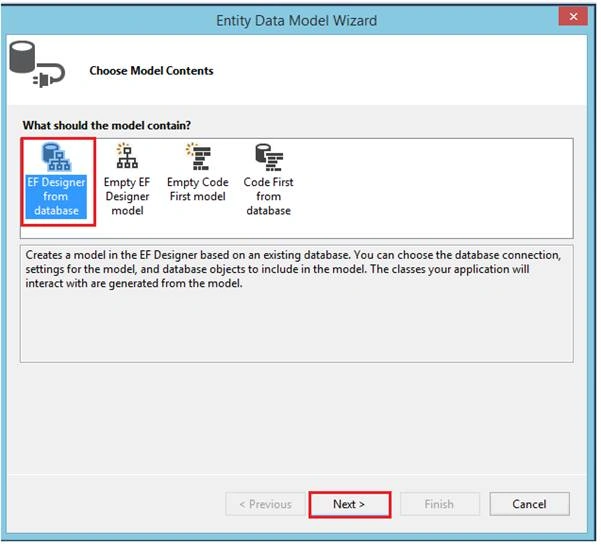Viewport: 601px width, 545px height.
Task: Click the 'EF Designer from database' label
Action: [x=56, y=197]
